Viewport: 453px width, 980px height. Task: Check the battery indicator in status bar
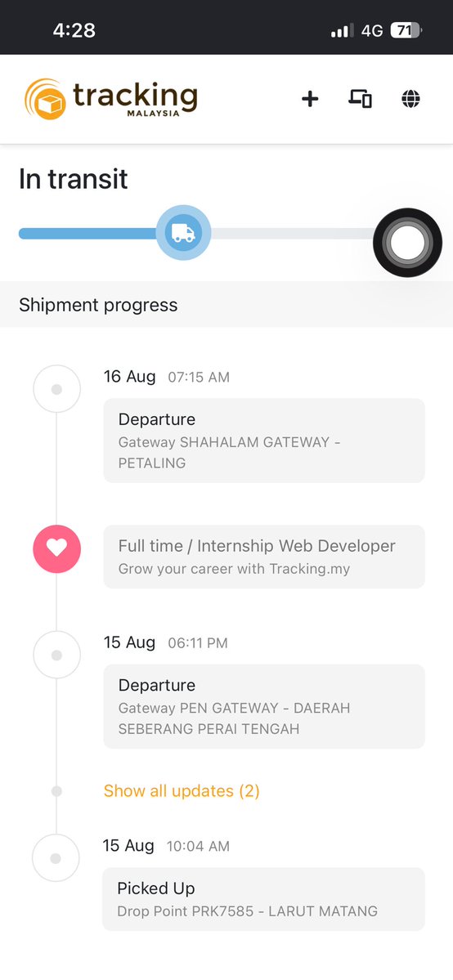(406, 30)
